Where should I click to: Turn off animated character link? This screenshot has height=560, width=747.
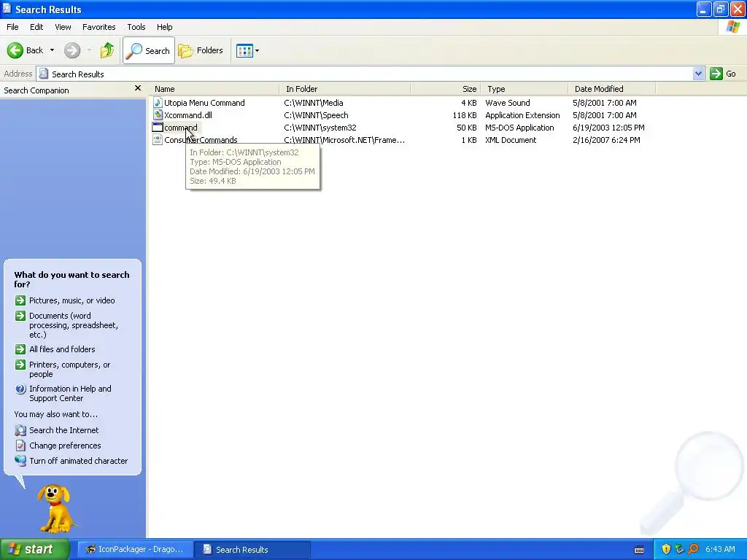click(79, 461)
